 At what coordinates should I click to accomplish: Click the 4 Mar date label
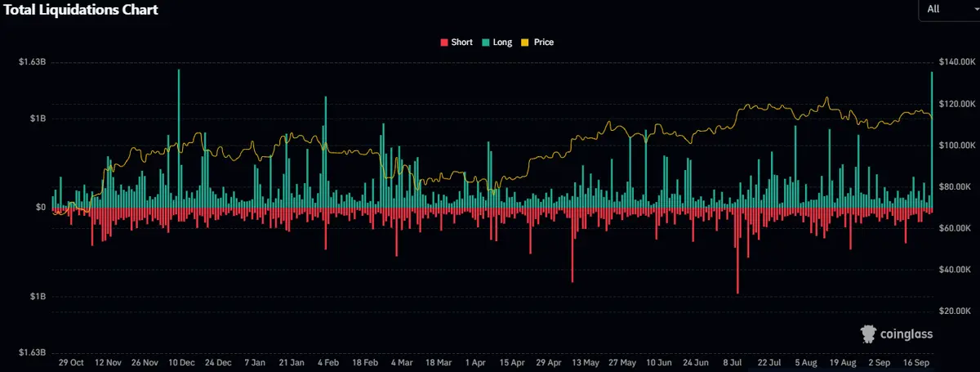tap(402, 361)
